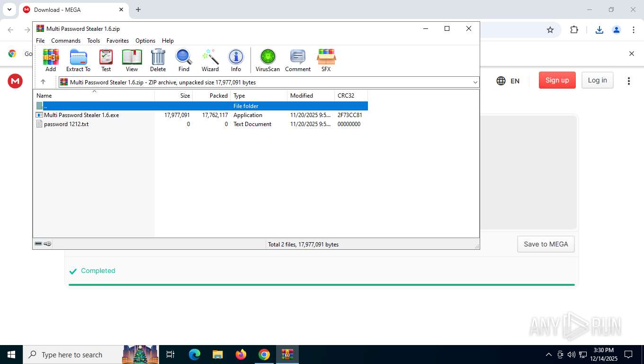Screen dimensions: 644x364
Task: Click the WinRAR title bar archive icon
Action: [x=40, y=29]
